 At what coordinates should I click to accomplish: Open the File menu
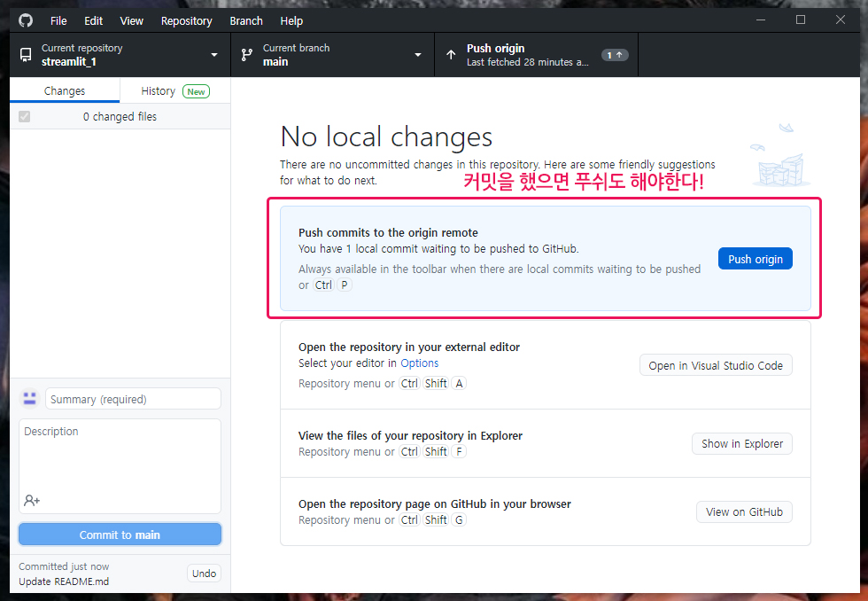coord(58,21)
